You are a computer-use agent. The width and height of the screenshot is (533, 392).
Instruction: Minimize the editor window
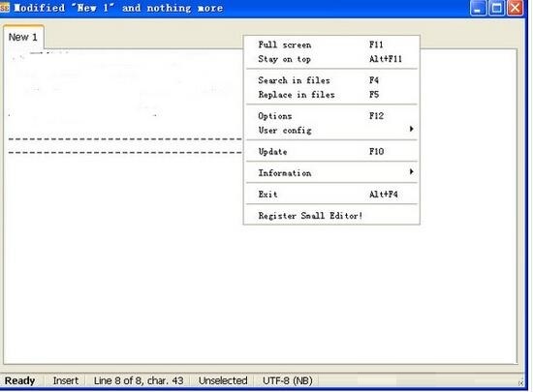(x=478, y=8)
